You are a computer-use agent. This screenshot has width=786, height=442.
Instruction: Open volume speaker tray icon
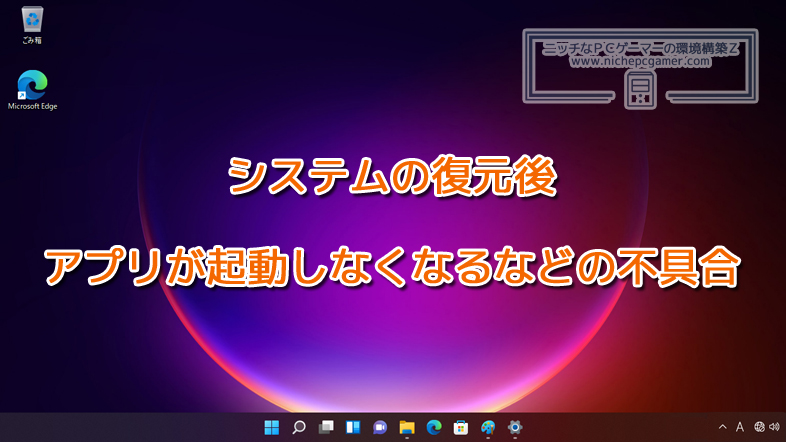pos(774,427)
